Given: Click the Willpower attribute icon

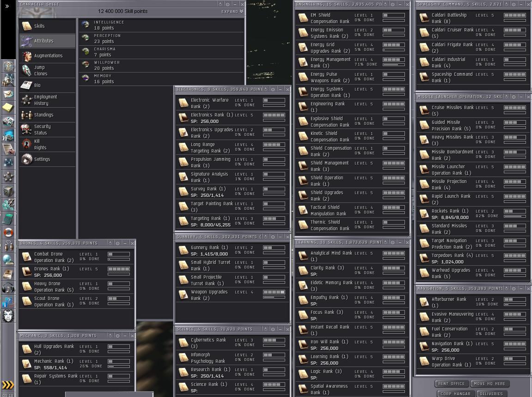Looking at the screenshot, I should (x=86, y=65).
